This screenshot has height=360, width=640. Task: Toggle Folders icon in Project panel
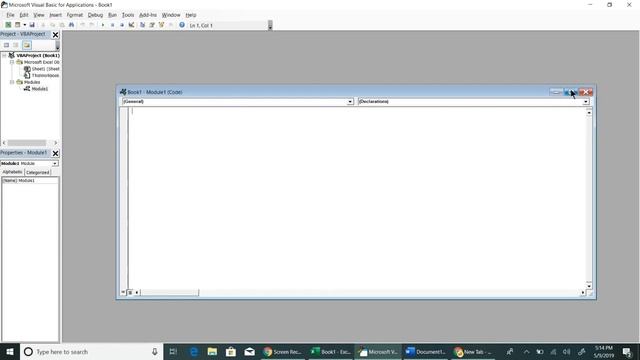27,45
